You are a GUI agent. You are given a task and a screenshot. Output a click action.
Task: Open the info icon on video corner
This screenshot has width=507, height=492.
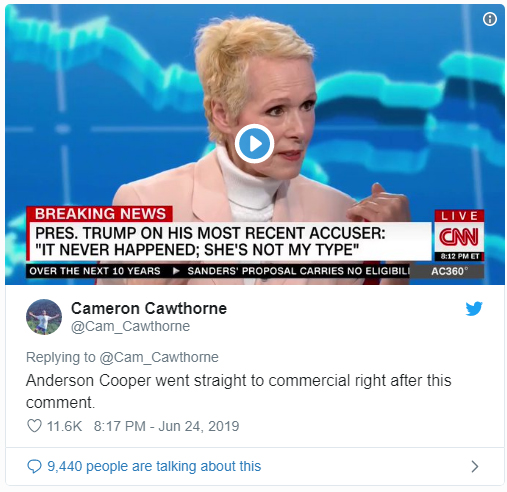pyautogui.click(x=490, y=19)
